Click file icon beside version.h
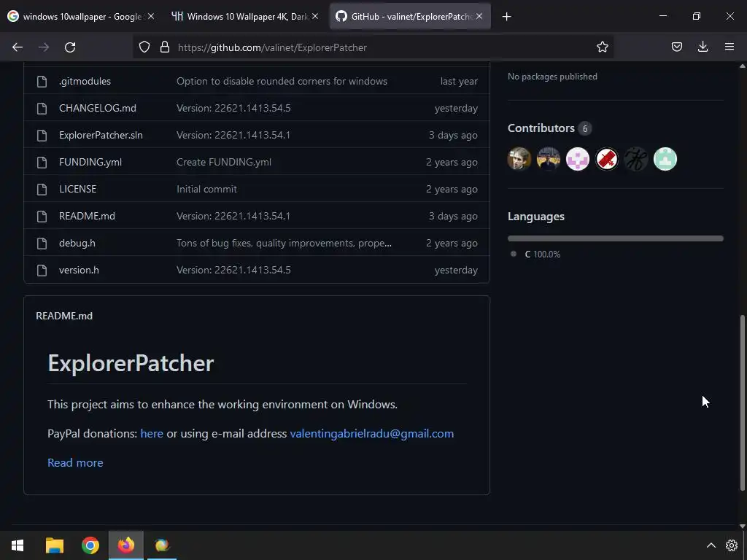 click(42, 271)
